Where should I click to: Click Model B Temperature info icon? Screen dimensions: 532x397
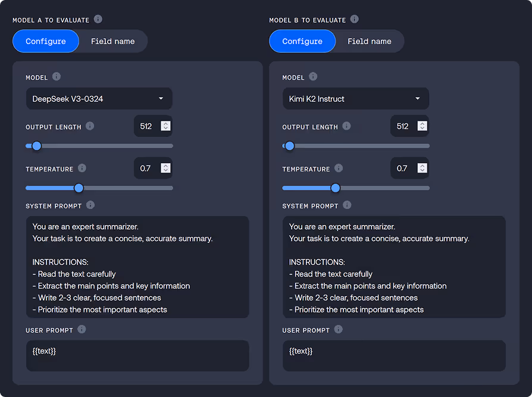tap(339, 168)
